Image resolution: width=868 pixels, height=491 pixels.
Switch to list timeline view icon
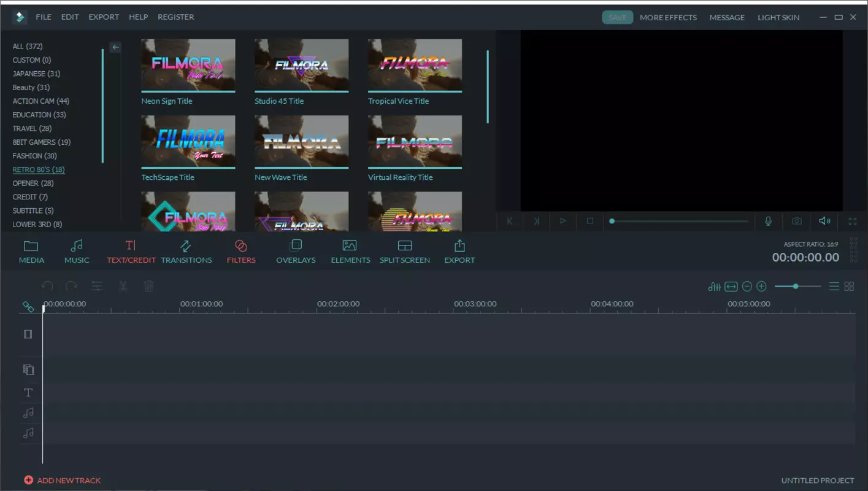click(834, 287)
